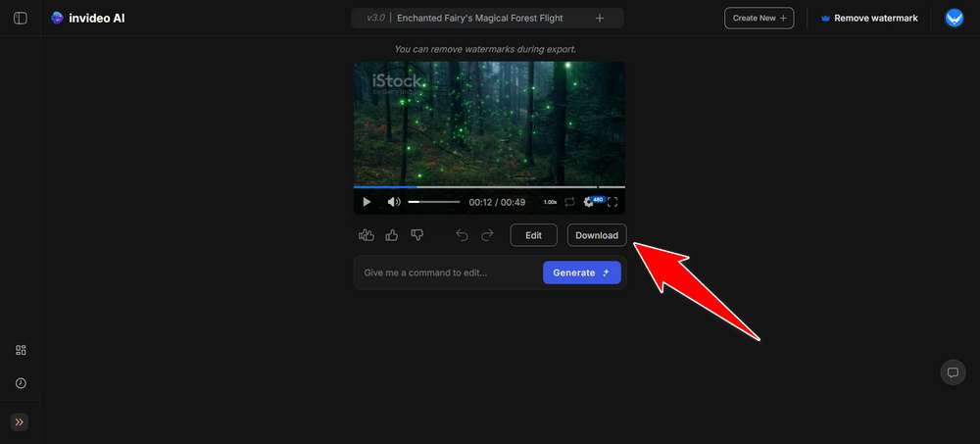Toggle the video loop icon
This screenshot has height=444, width=980.
[569, 202]
